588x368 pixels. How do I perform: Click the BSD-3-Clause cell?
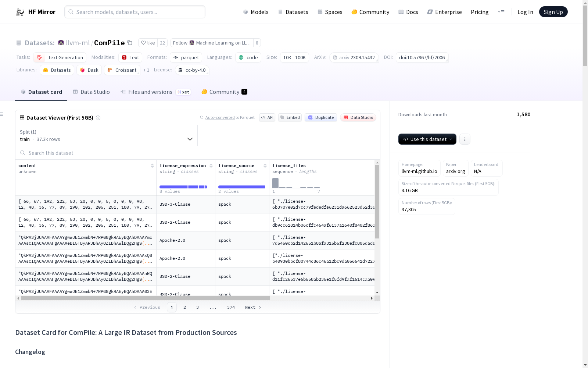pos(186,204)
